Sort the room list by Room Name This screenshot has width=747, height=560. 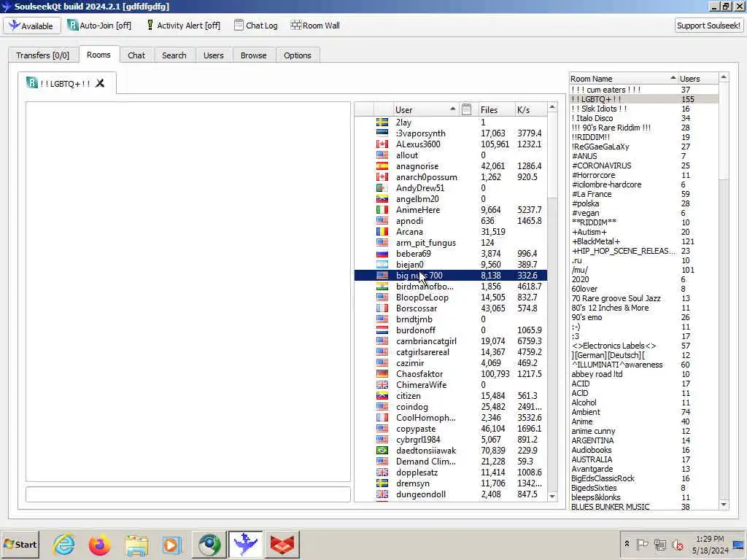click(x=623, y=79)
